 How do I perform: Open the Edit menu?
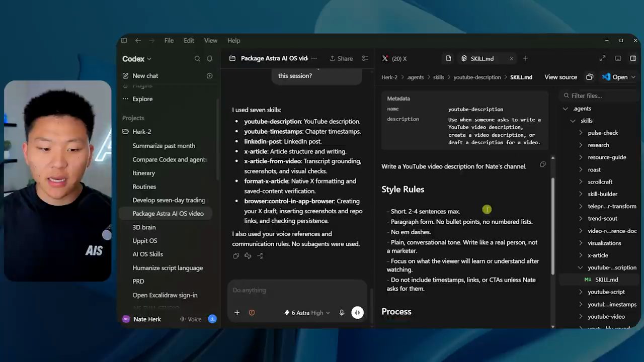189,41
